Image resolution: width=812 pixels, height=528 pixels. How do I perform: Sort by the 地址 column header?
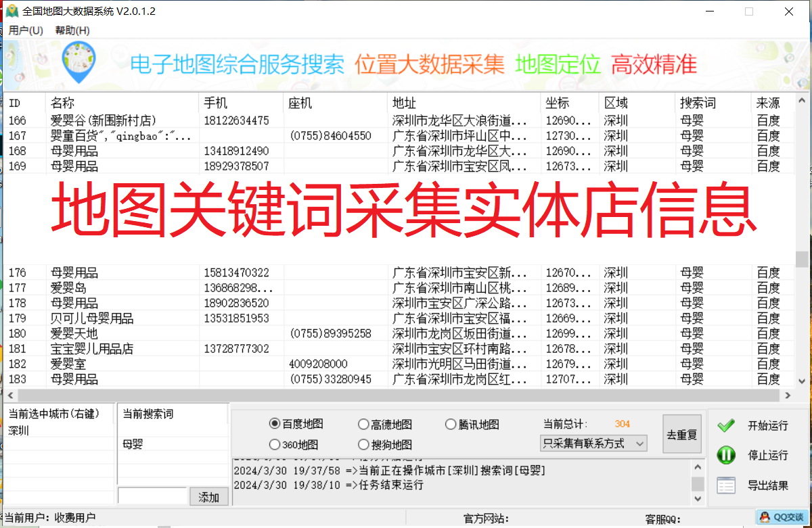466,103
